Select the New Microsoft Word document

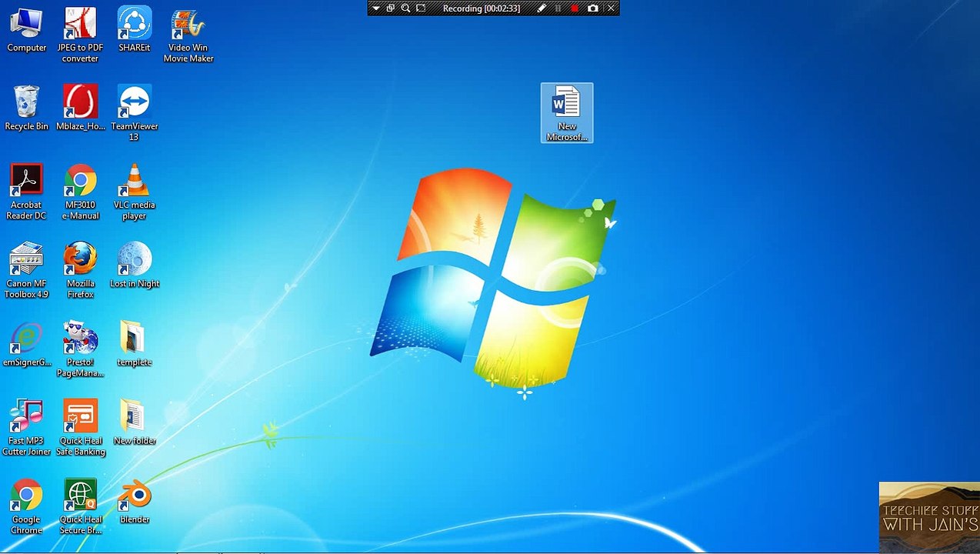tap(567, 113)
